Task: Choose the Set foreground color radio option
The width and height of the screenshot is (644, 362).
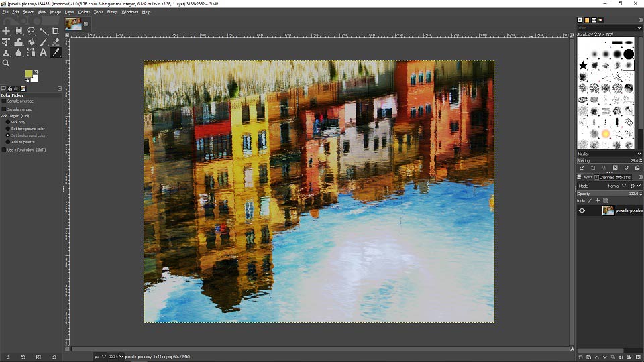Action: point(8,129)
